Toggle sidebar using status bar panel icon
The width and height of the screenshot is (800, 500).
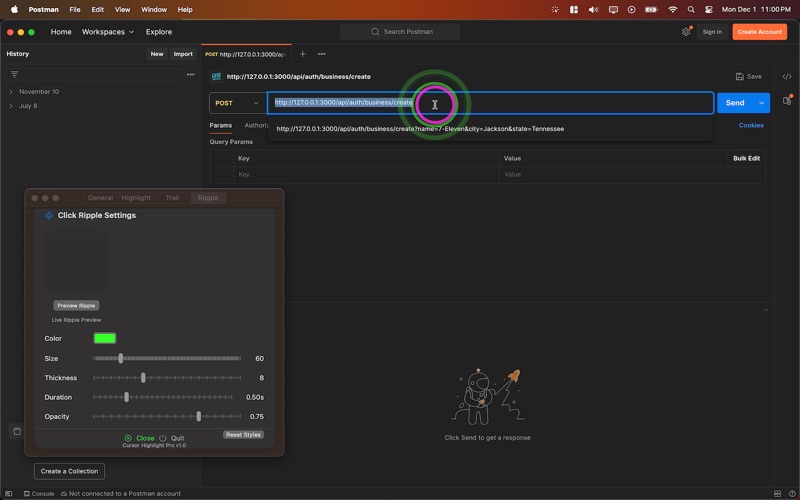(x=9, y=493)
